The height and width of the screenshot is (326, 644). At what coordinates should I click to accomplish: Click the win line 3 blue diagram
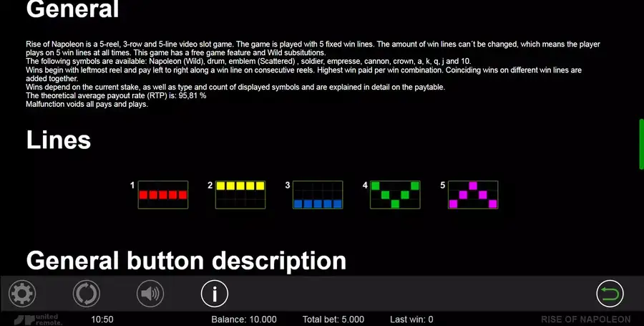coord(318,195)
